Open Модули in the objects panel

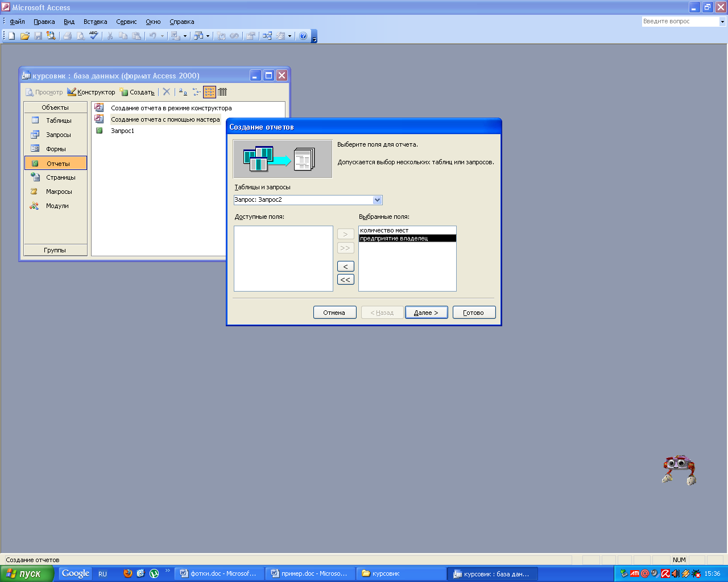click(x=56, y=206)
